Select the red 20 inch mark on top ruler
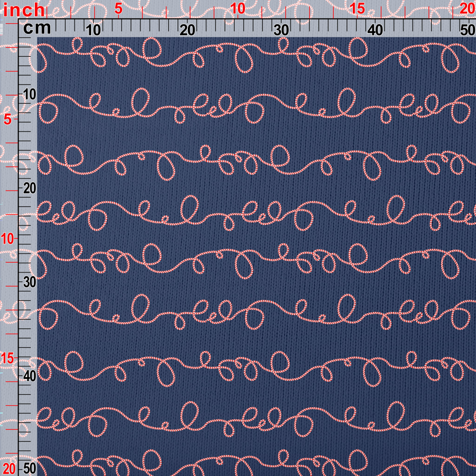This screenshot has height=476, width=476. click(x=467, y=9)
